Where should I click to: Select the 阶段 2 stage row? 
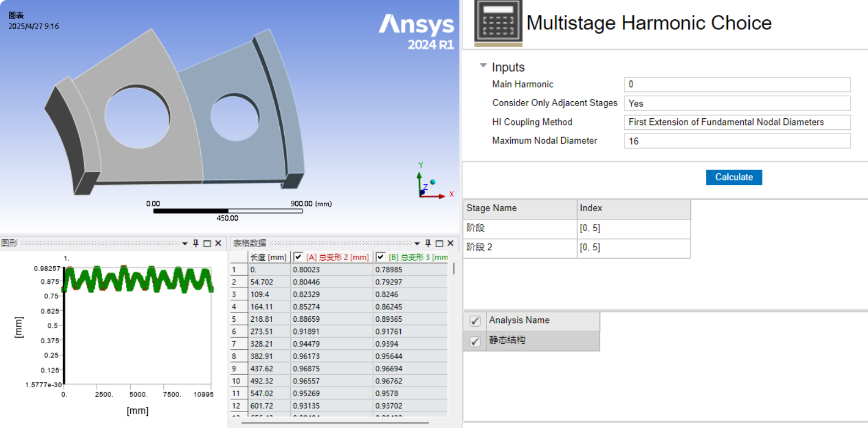tap(577, 248)
